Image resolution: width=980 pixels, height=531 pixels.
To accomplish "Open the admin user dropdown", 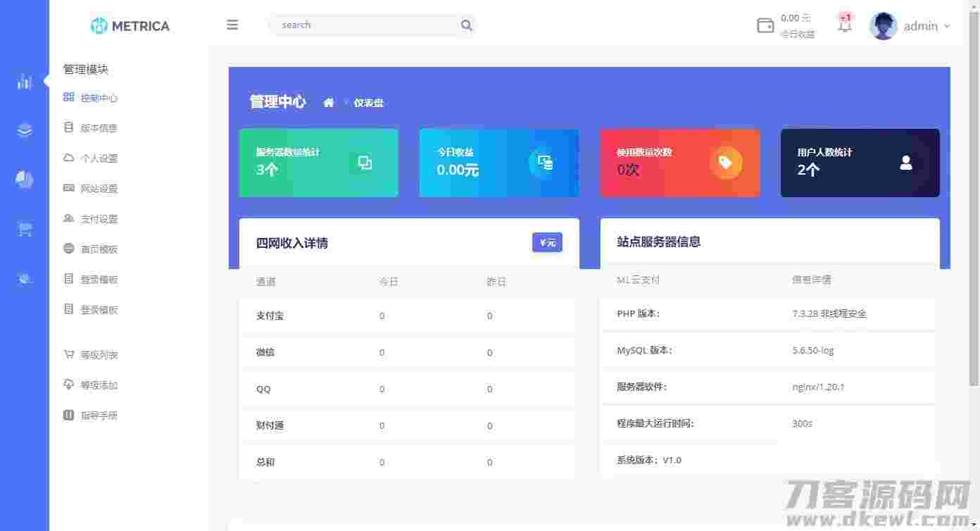I will click(x=912, y=26).
